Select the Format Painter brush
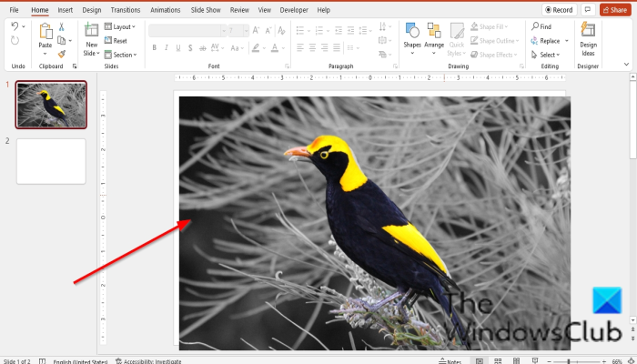This screenshot has width=637, height=364. pyautogui.click(x=62, y=54)
